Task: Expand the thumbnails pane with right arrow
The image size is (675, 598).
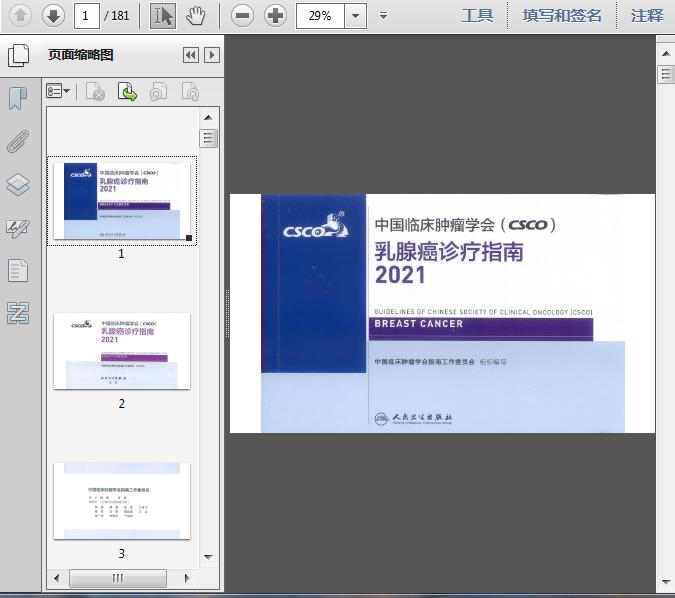Action: point(212,55)
